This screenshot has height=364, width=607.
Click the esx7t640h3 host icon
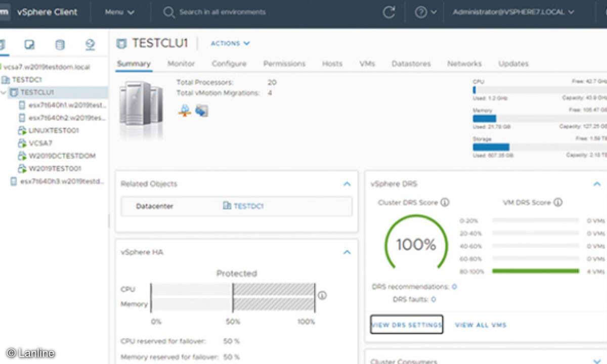(x=14, y=181)
